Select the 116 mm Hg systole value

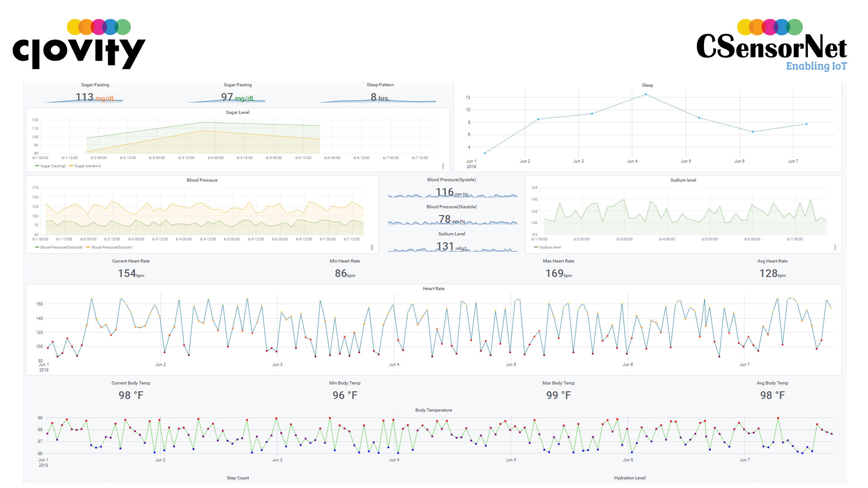(x=452, y=192)
